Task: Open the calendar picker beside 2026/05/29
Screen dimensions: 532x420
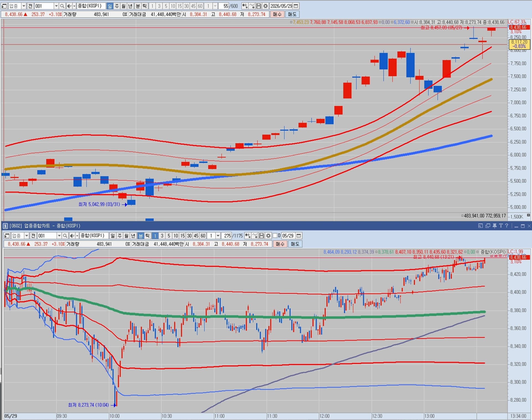Action: 296,6
